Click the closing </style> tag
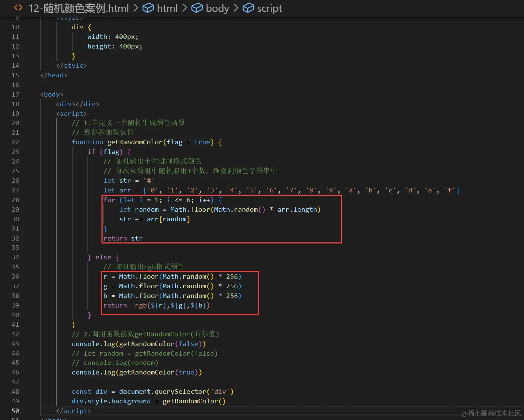524x420 pixels. coord(71,65)
